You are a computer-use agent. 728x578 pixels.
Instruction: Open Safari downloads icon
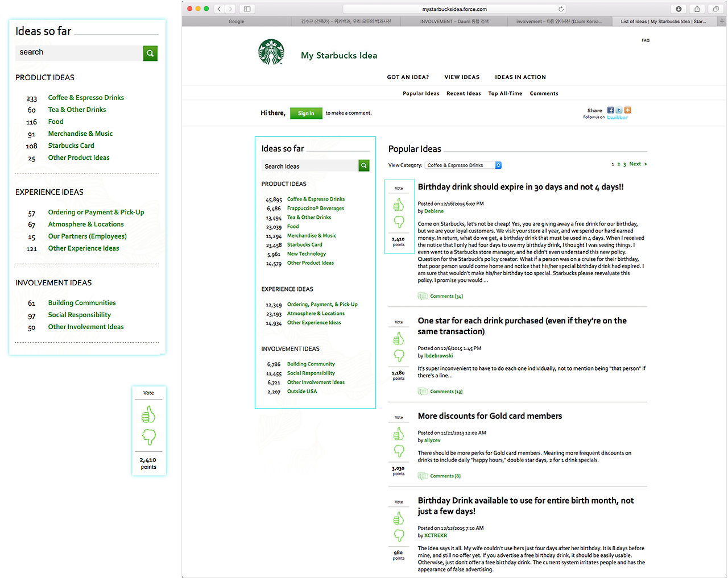pos(679,9)
